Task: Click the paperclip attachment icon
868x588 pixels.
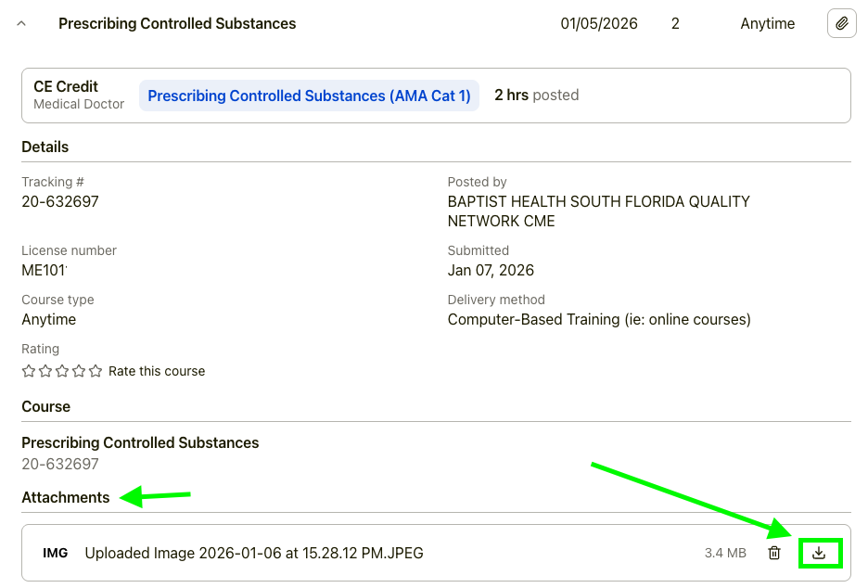Action: point(841,24)
